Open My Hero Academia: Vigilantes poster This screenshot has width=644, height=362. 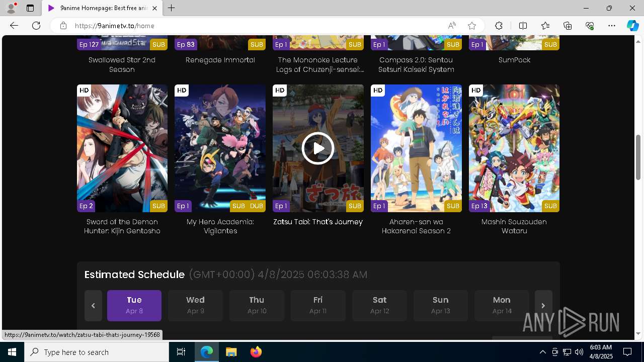click(x=220, y=148)
